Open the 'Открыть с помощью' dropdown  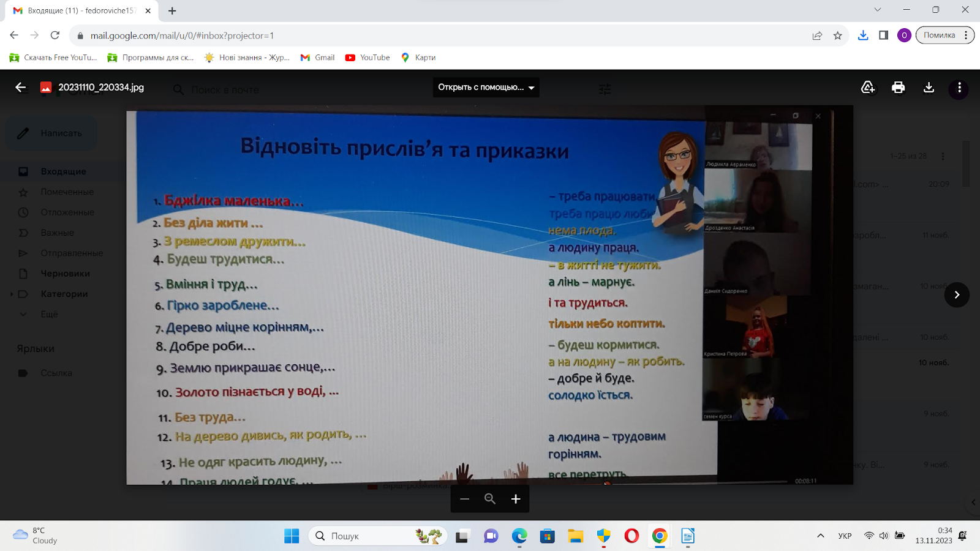[486, 88]
